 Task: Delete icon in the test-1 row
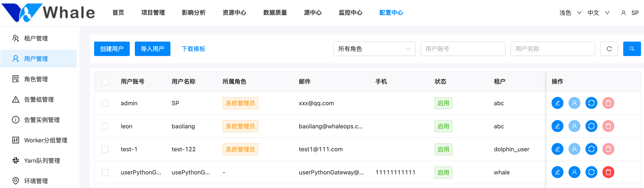pyautogui.click(x=608, y=149)
